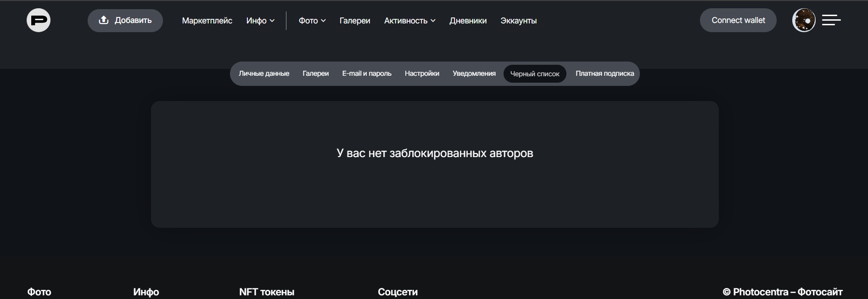This screenshot has height=299, width=868.
Task: Open the hamburger menu icon
Action: (831, 20)
